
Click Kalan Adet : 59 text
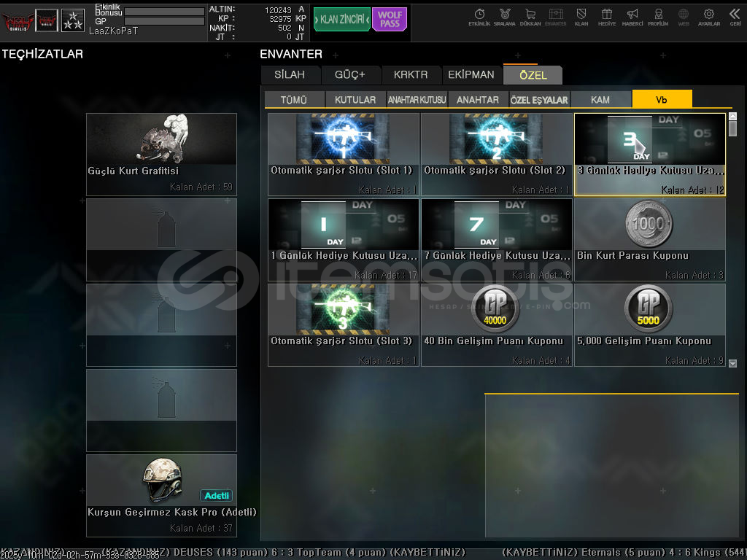[x=201, y=187]
